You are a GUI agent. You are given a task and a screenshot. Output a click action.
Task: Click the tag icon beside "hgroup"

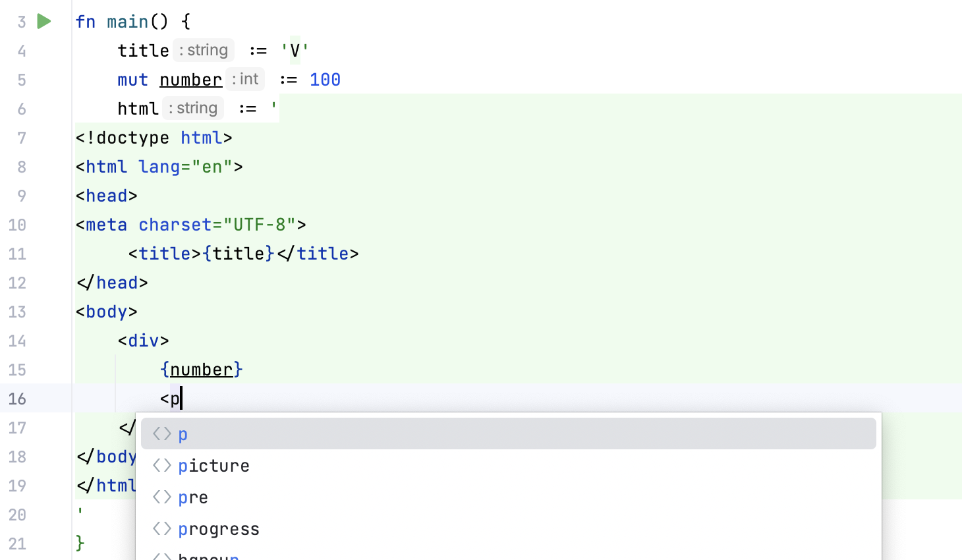(161, 557)
